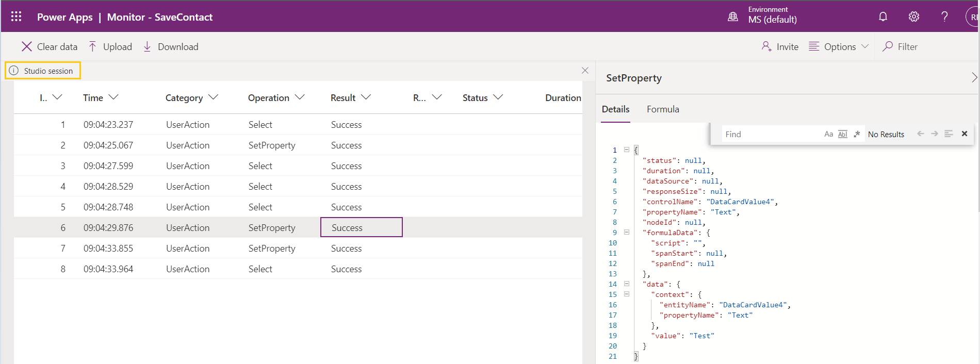
Task: Select row 5 at 09:04:28.748
Action: [x=298, y=207]
